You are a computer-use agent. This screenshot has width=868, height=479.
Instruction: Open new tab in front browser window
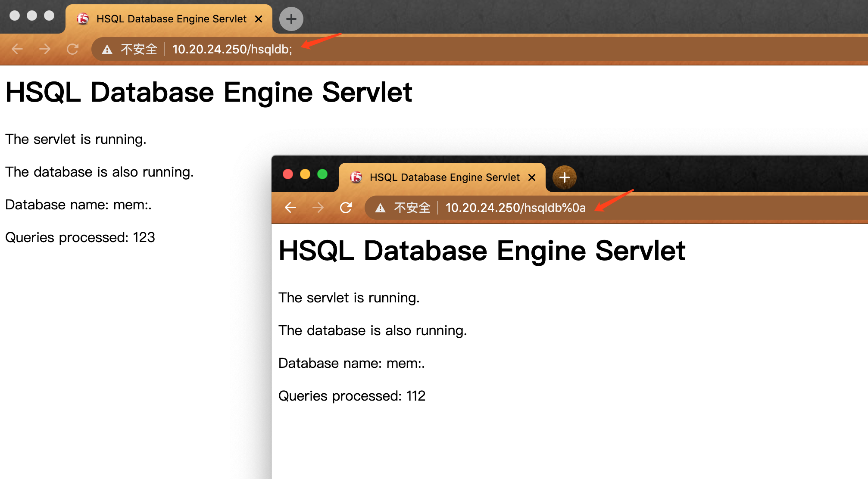[564, 177]
